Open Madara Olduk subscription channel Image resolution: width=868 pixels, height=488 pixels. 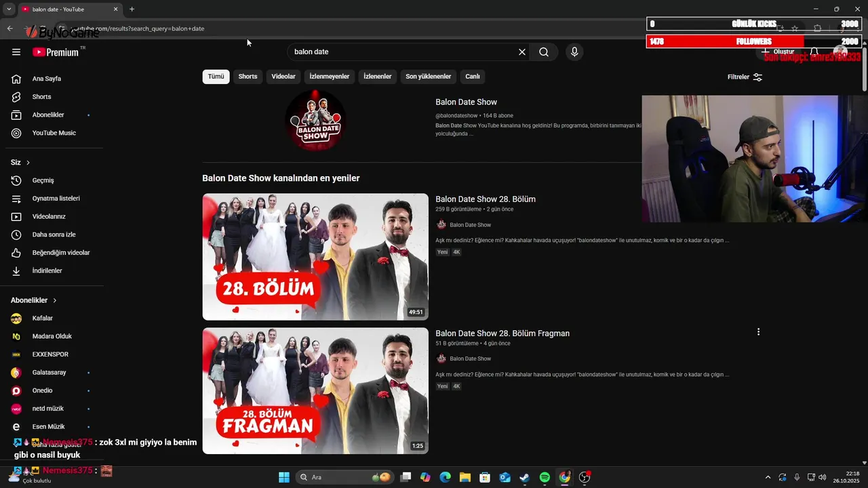click(x=52, y=336)
